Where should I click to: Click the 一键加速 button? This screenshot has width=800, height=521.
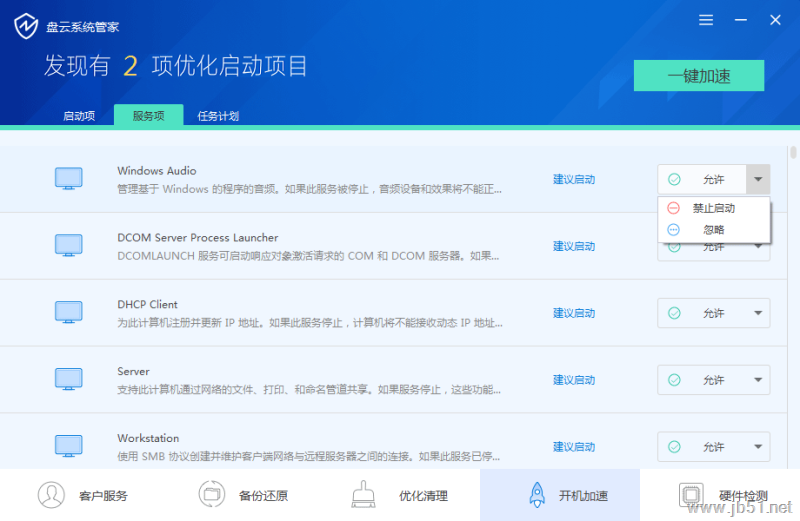(x=698, y=76)
